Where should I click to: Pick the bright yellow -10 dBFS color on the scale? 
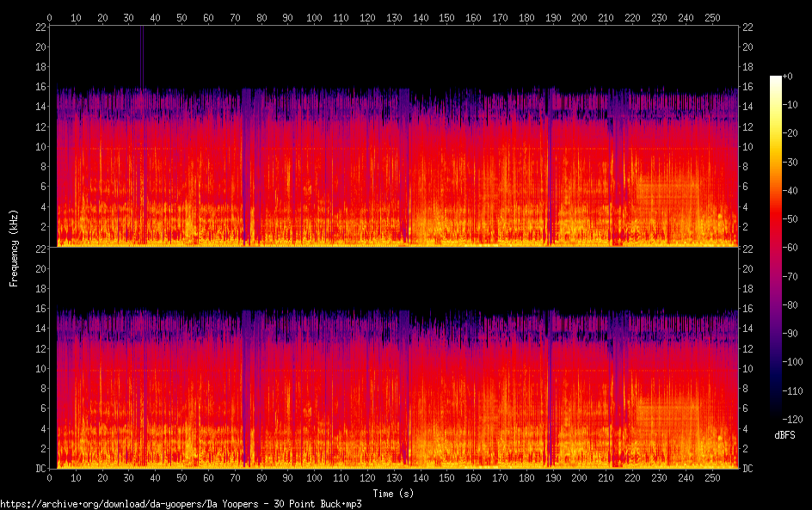(776, 104)
